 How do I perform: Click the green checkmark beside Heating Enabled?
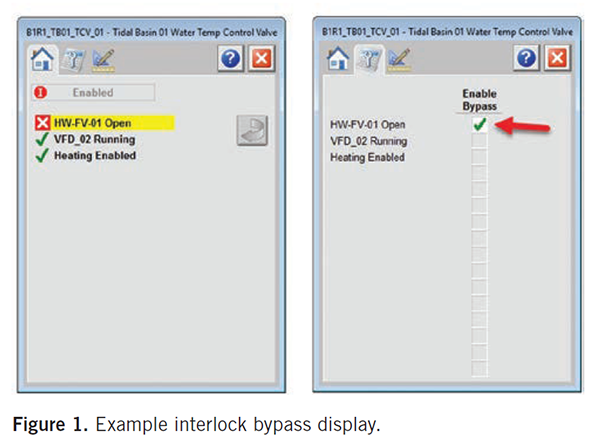[41, 156]
